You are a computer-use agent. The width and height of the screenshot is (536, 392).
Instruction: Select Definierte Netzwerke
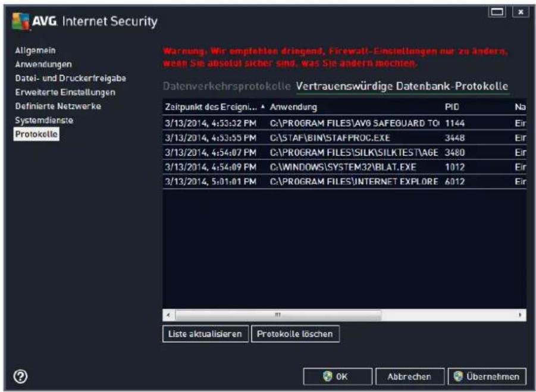(x=58, y=106)
